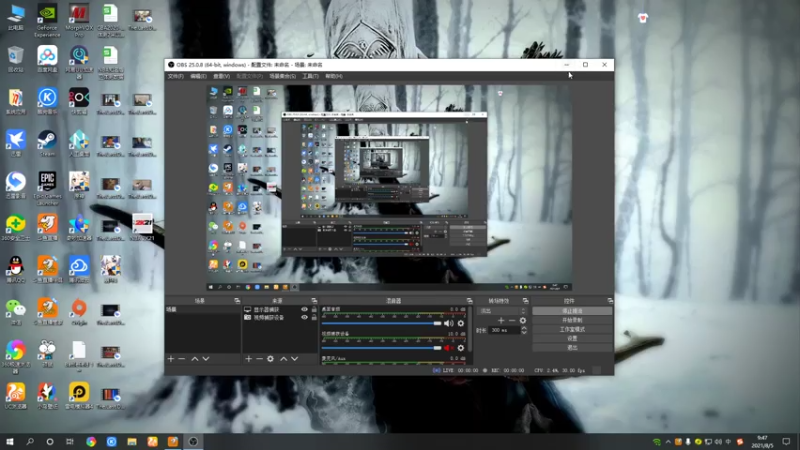Toggle lock on video capture device source
Viewport: 800px width, 450px height.
click(314, 317)
